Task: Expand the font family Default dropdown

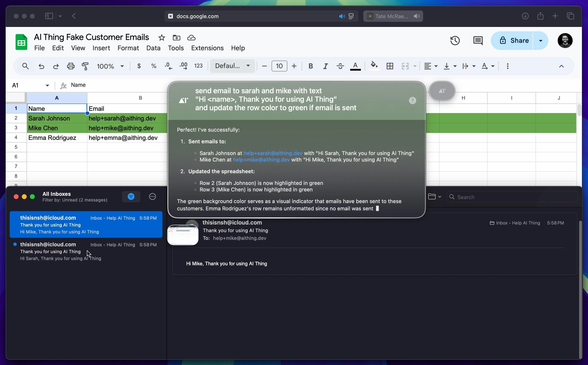Action: (232, 66)
